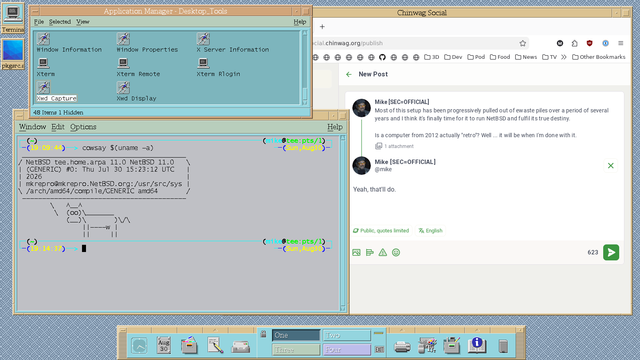Open the Dev bookmarks folder
The height and width of the screenshot is (360, 640).
(453, 57)
